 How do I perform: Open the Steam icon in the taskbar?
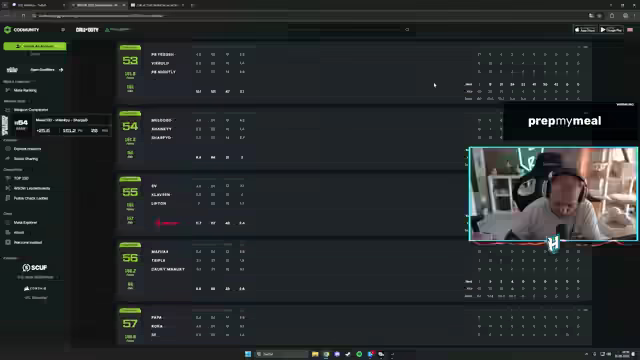348,354
